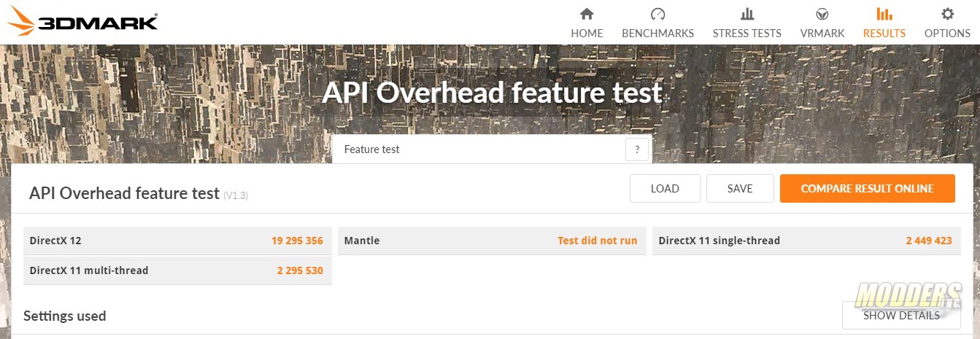
Task: Click the Feature test label box
Action: (x=492, y=149)
